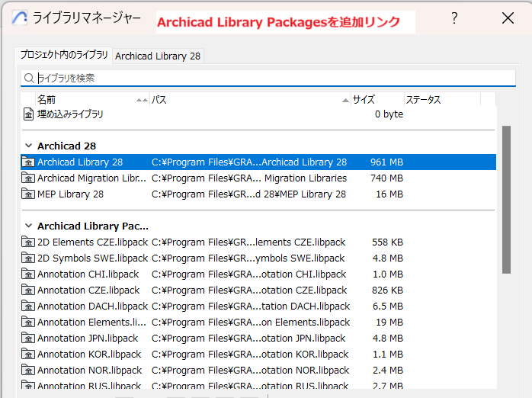Screen dimensions: 532x398
Task: Select Annotation KOR.libpack
Action: [x=258, y=355]
